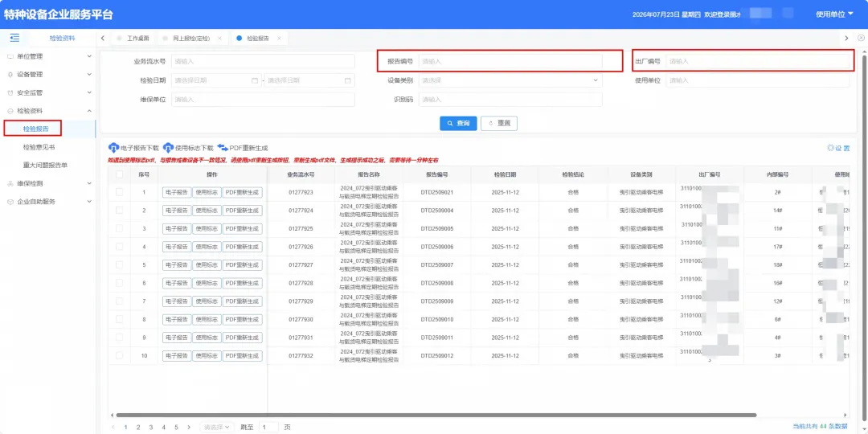Tick the select-all checkbox in table header

point(119,174)
